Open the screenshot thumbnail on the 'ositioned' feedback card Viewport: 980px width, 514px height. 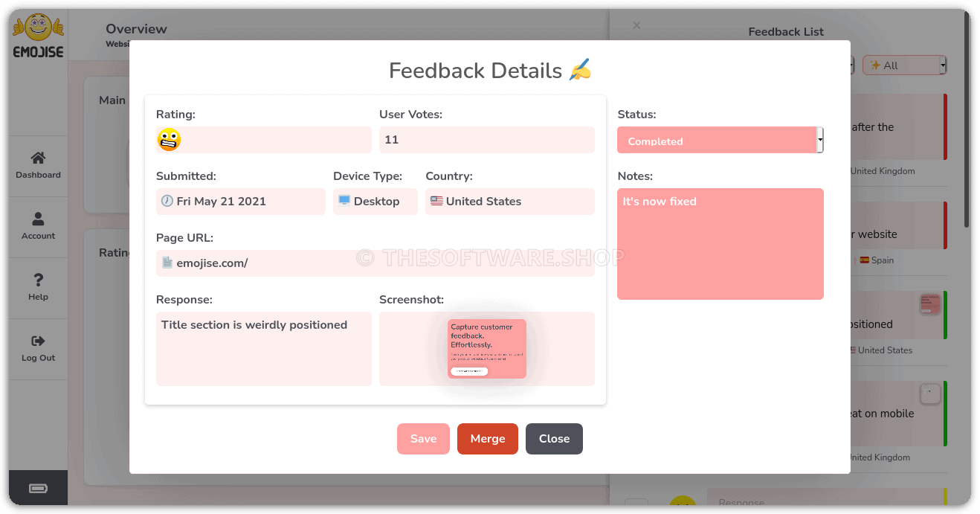pos(930,303)
